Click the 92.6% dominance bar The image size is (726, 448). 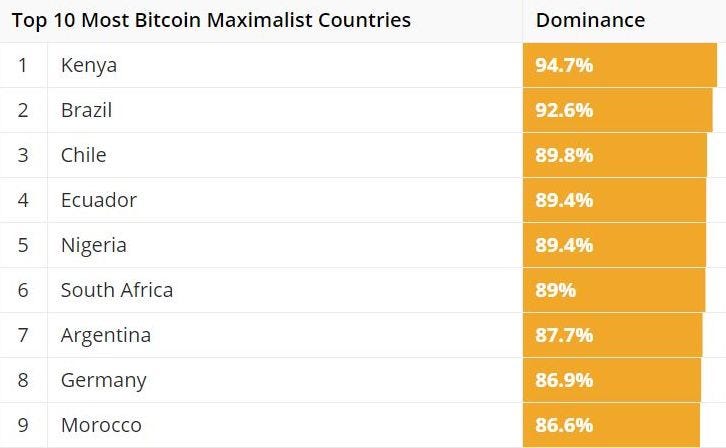[x=618, y=110]
